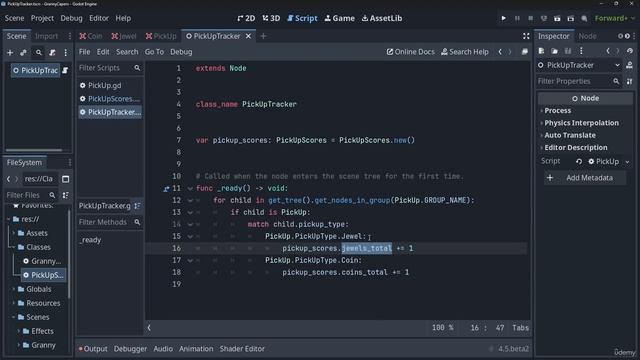Image resolution: width=640 pixels, height=360 pixels.
Task: Run the project with Play button
Action: click(503, 18)
